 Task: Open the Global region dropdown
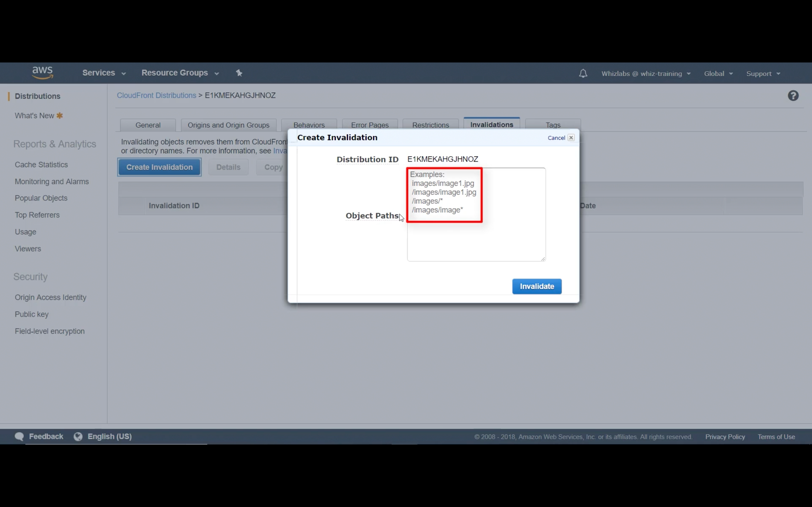(x=718, y=73)
